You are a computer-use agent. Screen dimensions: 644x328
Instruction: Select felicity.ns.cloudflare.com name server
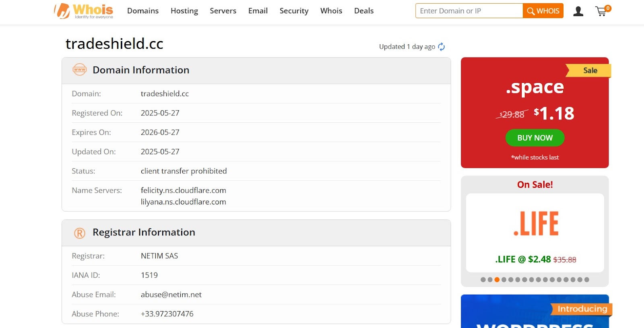point(184,190)
